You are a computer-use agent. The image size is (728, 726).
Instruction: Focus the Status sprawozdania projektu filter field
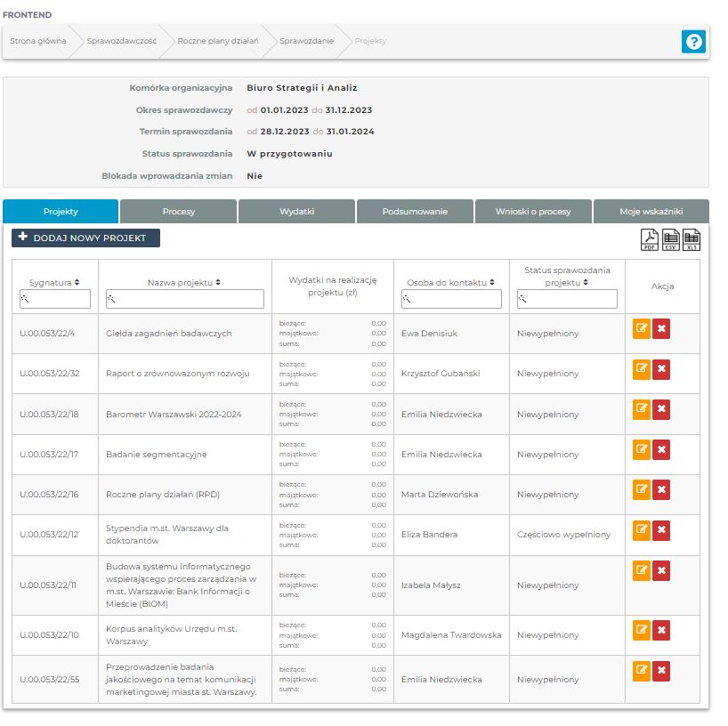coord(567,299)
